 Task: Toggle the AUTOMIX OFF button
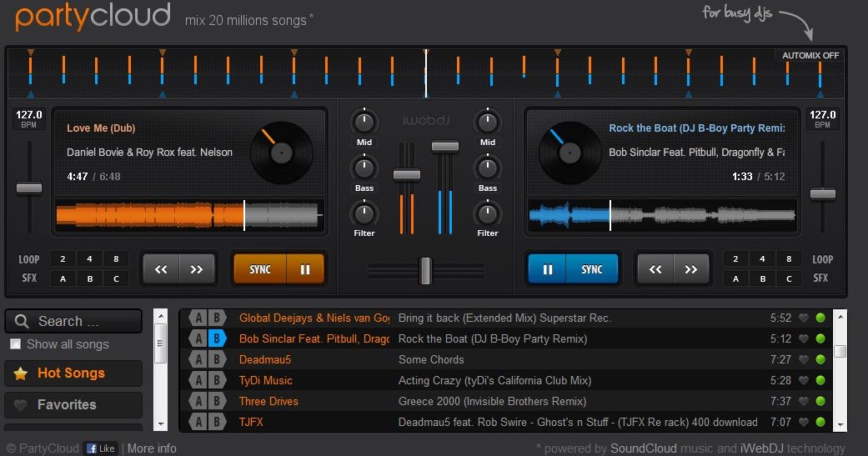click(x=810, y=55)
